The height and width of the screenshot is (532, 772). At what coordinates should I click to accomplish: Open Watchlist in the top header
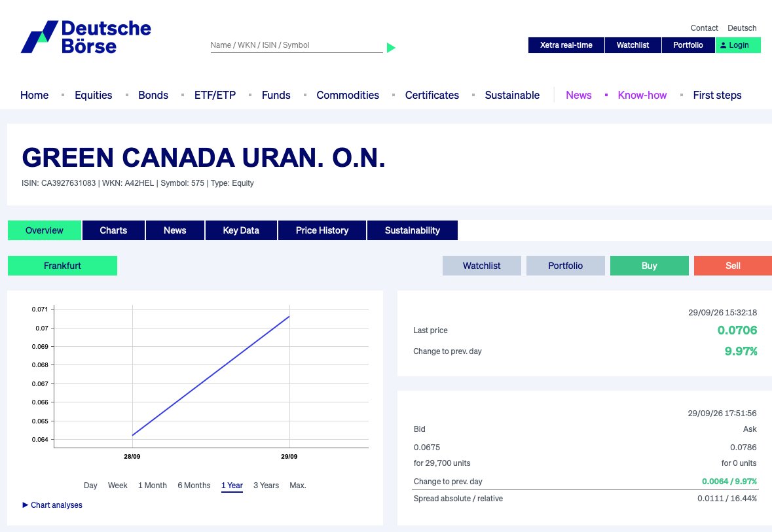[633, 45]
